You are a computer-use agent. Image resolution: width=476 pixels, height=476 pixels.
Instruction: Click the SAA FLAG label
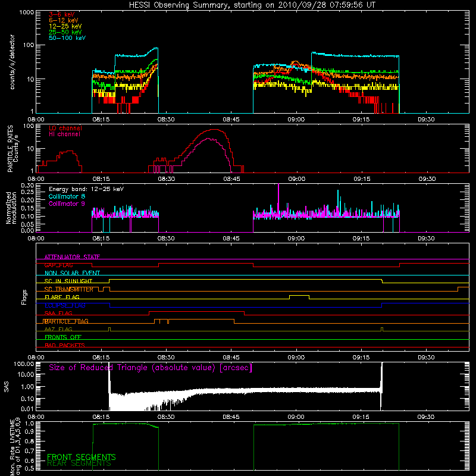coord(58,313)
